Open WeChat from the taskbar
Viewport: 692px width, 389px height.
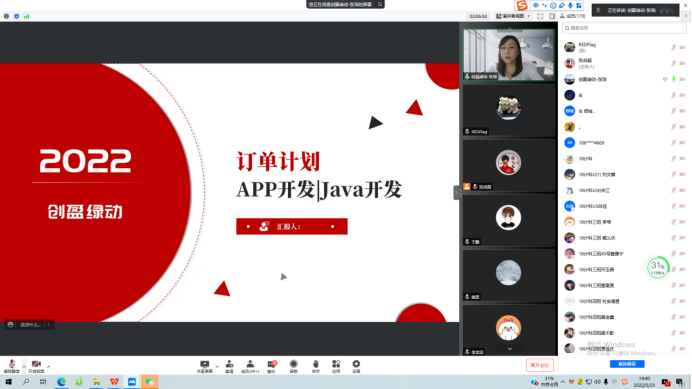click(150, 382)
